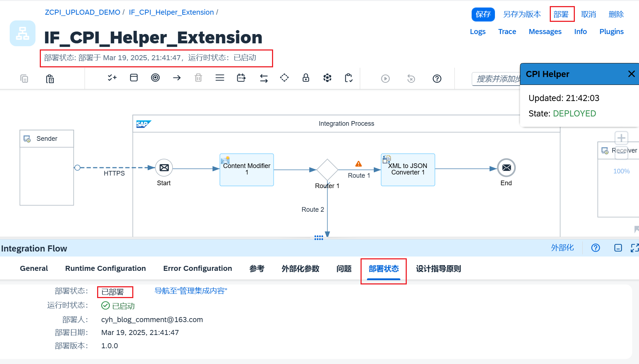Image resolution: width=639 pixels, height=364 pixels.
Task: Click the clipboard check icon on the toolbar
Action: click(x=348, y=78)
